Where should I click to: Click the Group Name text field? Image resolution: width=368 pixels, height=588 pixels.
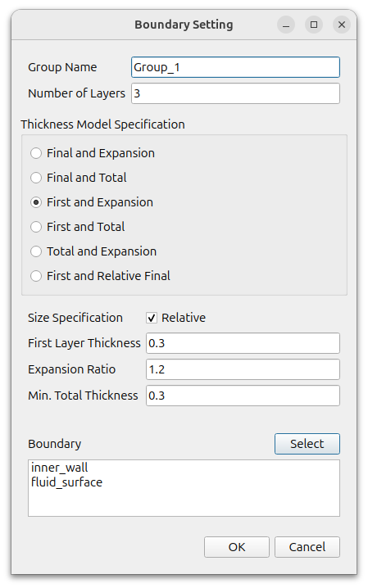click(x=235, y=67)
